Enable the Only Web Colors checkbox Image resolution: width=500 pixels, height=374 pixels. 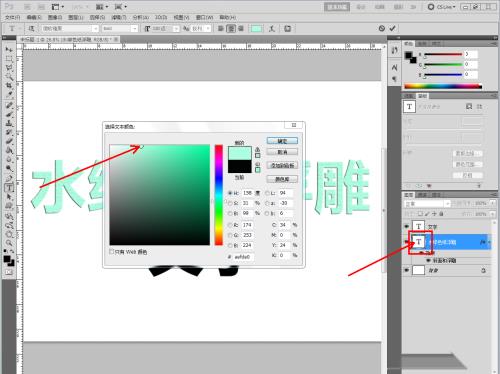pyautogui.click(x=112, y=251)
